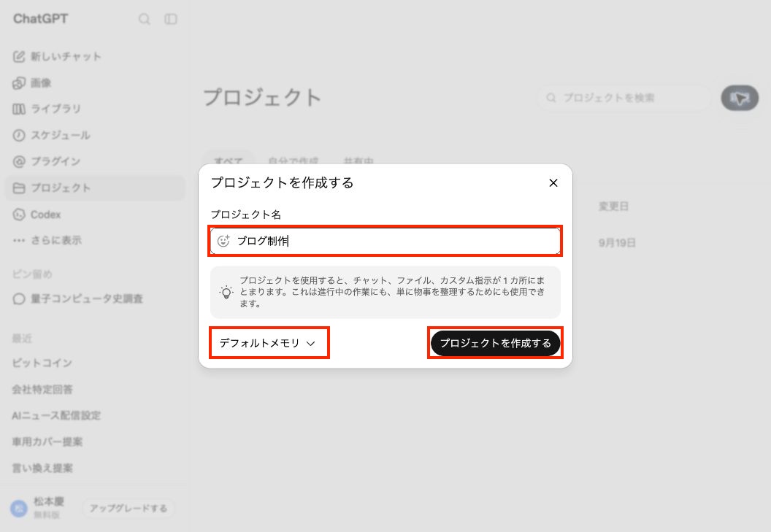Open recent chat AIニュース配信設定
This screenshot has height=532, width=771.
(x=93, y=415)
